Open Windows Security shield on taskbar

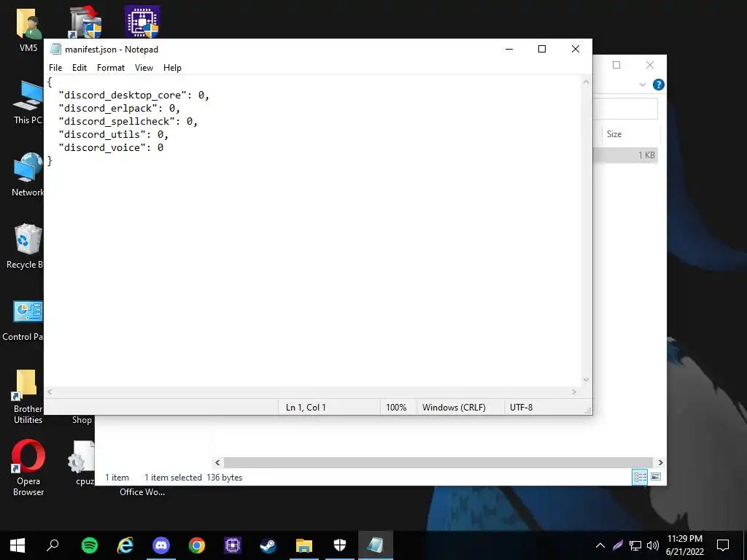[340, 545]
